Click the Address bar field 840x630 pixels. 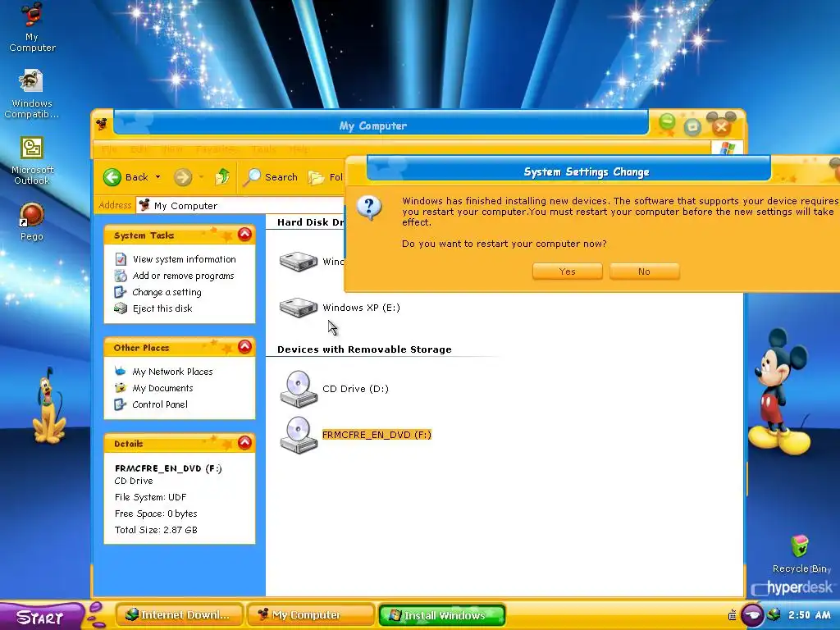tap(240, 206)
